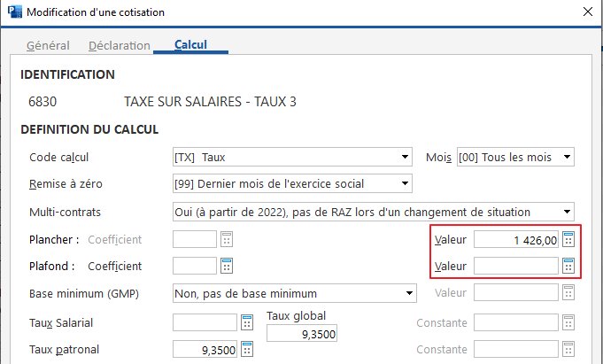Click calculator icon beside Plafond Valeur
This screenshot has height=364, width=603.
[568, 266]
